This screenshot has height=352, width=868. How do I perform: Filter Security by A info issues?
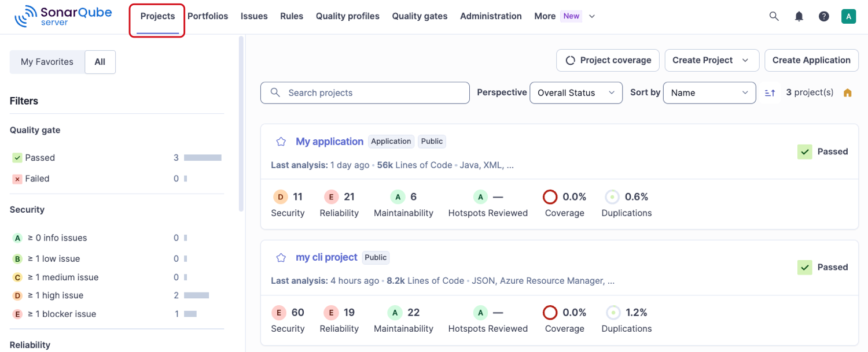coord(116,238)
